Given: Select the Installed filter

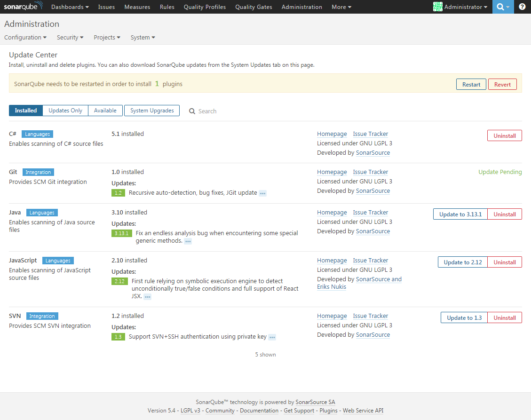Looking at the screenshot, I should (26, 111).
